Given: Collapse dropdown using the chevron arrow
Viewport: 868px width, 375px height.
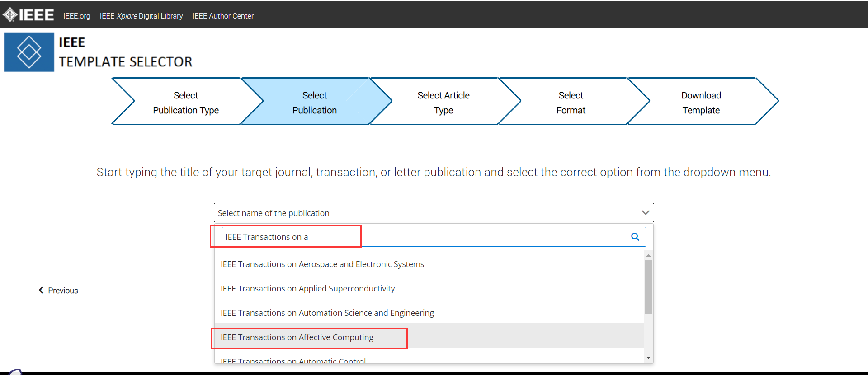Looking at the screenshot, I should click(645, 213).
